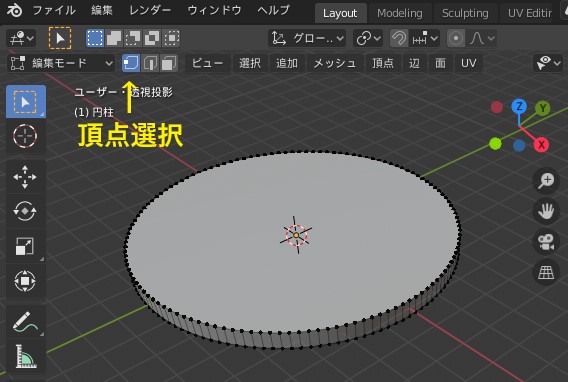Enable vertex select mode
Screen dimensions: 568x382
[x=131, y=63]
